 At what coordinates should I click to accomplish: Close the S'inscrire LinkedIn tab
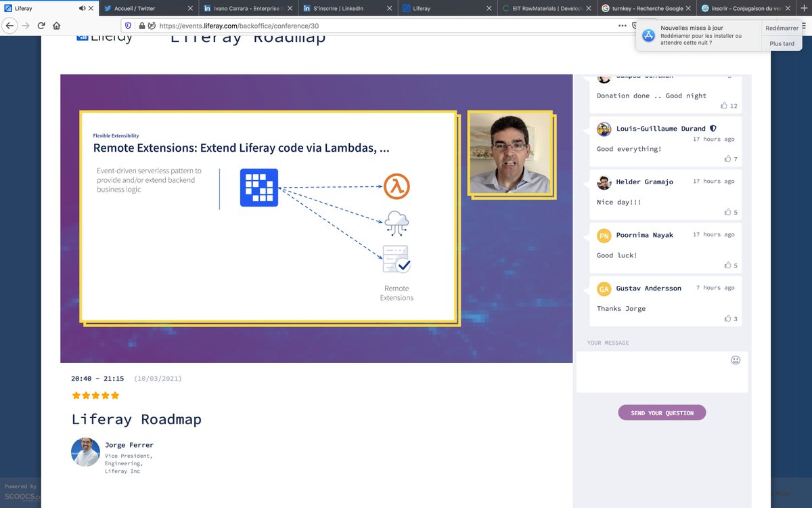(x=388, y=8)
